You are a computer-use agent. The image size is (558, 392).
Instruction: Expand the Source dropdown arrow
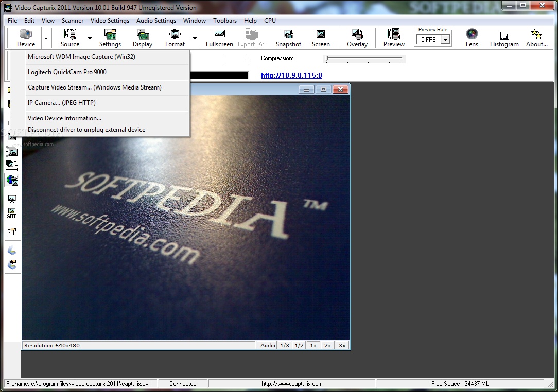click(90, 38)
